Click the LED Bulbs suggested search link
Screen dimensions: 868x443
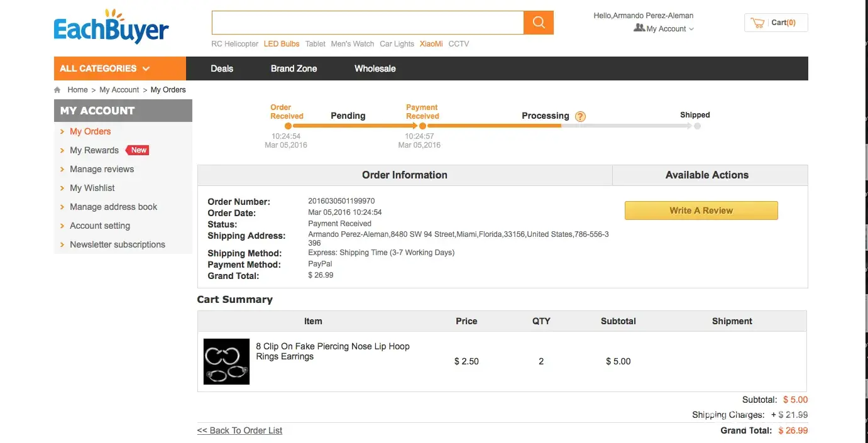click(282, 44)
